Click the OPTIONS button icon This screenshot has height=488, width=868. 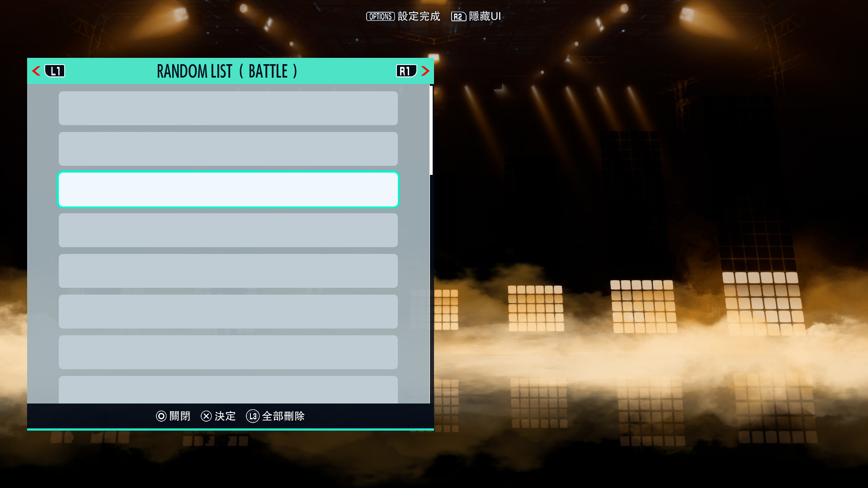[x=380, y=17]
